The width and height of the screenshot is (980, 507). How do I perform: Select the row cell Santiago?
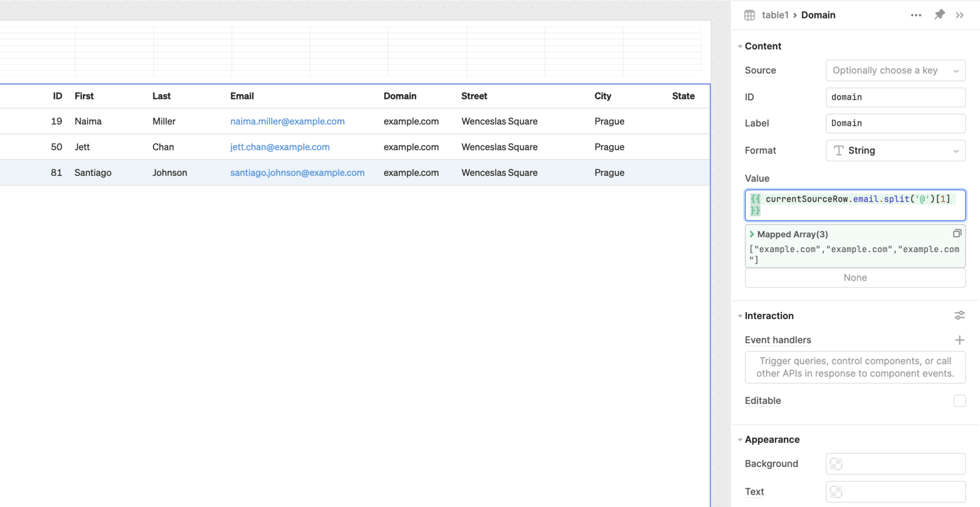click(93, 173)
